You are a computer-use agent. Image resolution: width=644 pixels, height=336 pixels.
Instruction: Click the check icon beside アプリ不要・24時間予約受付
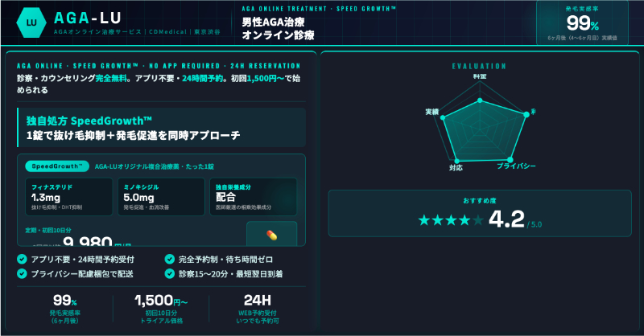pyautogui.click(x=22, y=260)
